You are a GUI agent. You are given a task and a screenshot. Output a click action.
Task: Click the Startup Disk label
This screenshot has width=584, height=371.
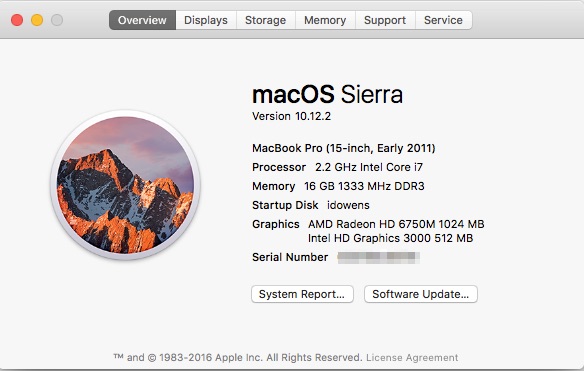coord(285,205)
